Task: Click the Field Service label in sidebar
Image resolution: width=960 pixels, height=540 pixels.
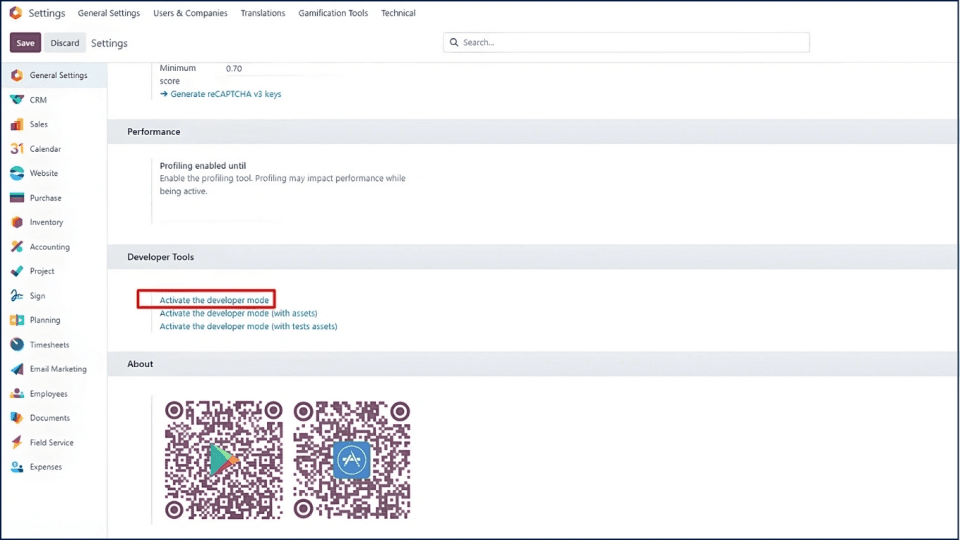Action: 51,443
